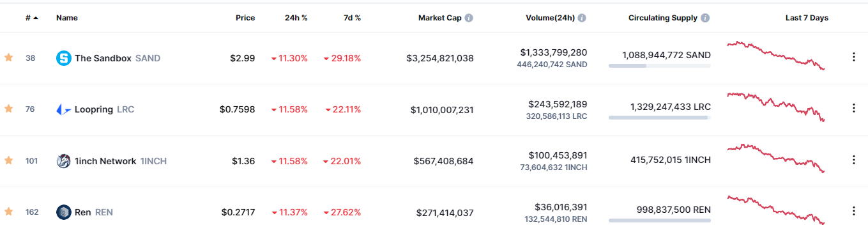Click Volume(24h) info icon
Image resolution: width=868 pixels, height=232 pixels.
point(582,18)
